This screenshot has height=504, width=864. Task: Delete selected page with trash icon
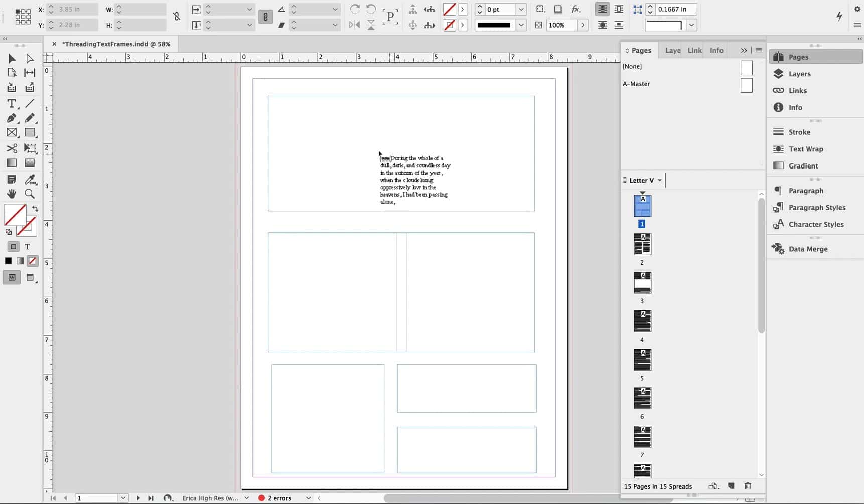(748, 486)
